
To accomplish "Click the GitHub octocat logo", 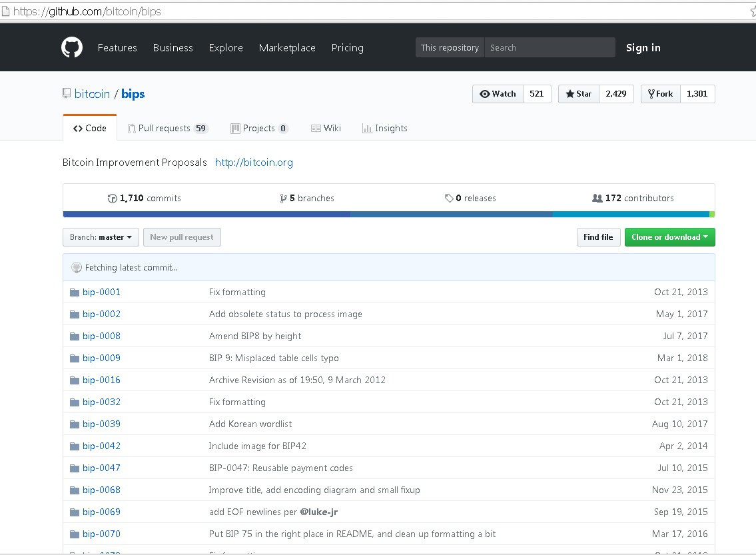I will tap(72, 48).
